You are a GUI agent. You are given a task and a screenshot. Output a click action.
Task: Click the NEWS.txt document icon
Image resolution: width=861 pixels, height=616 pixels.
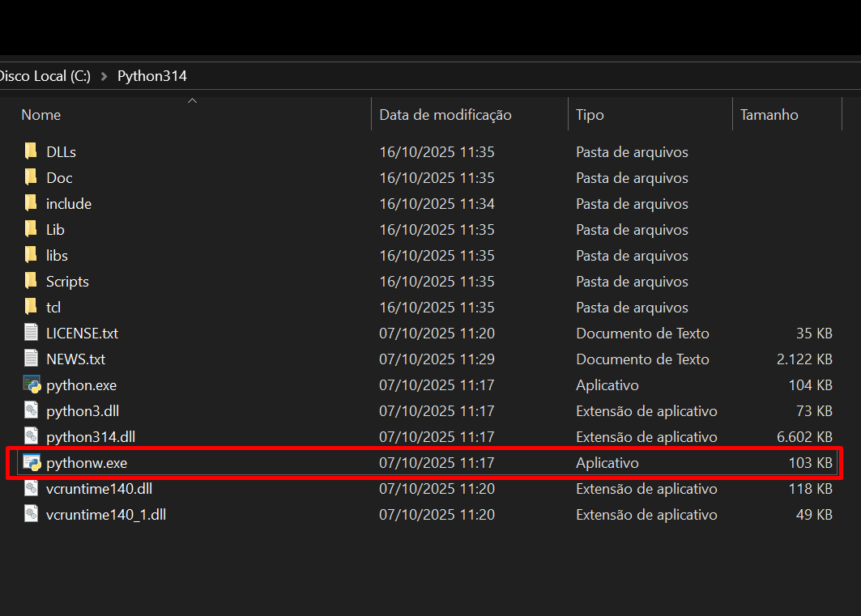[x=32, y=359]
